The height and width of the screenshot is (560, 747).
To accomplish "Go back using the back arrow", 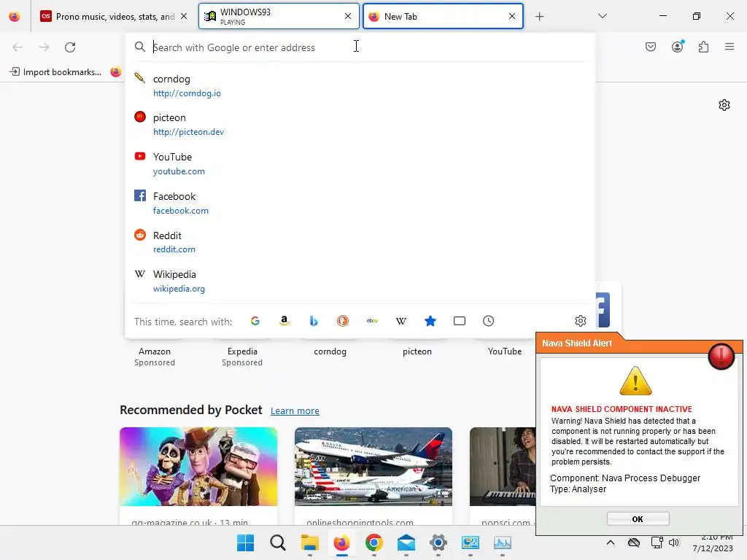I will (x=18, y=47).
